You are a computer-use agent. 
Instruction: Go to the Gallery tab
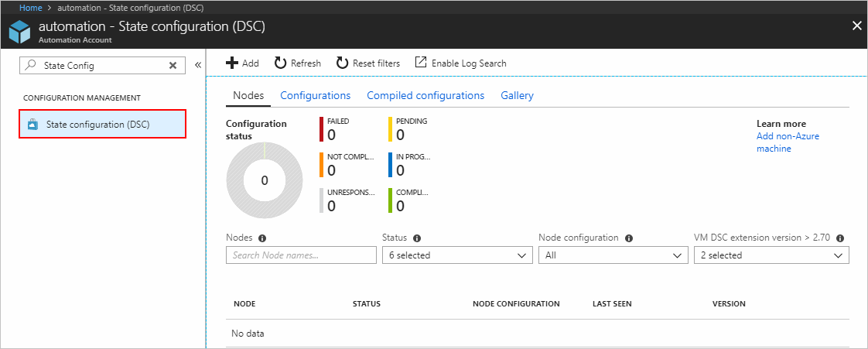point(517,96)
